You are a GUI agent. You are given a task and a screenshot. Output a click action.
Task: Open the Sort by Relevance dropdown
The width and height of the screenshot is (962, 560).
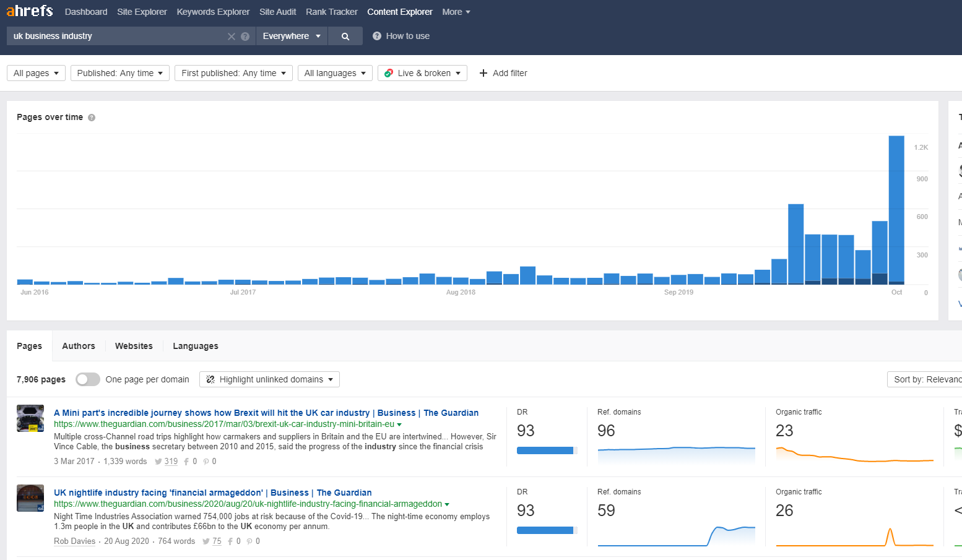(925, 379)
